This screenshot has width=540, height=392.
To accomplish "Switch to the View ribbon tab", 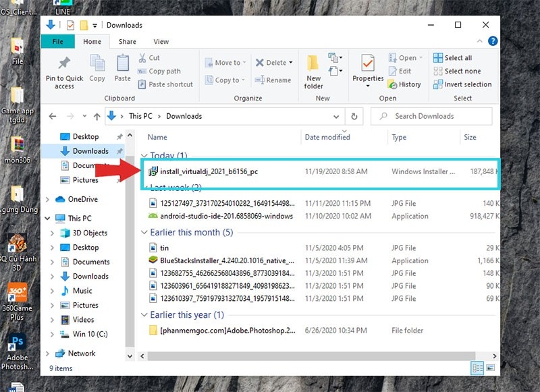I will click(x=161, y=42).
